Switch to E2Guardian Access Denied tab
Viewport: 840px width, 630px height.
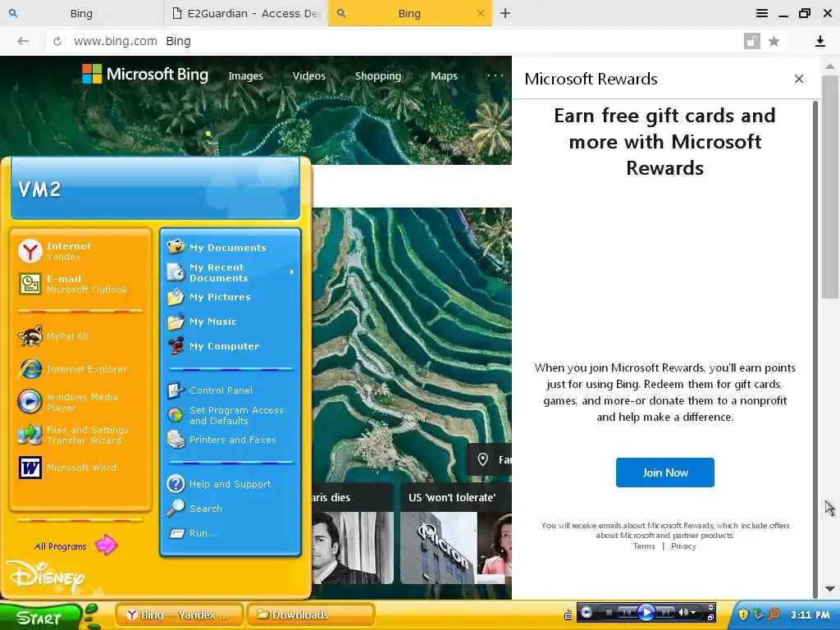pos(246,13)
